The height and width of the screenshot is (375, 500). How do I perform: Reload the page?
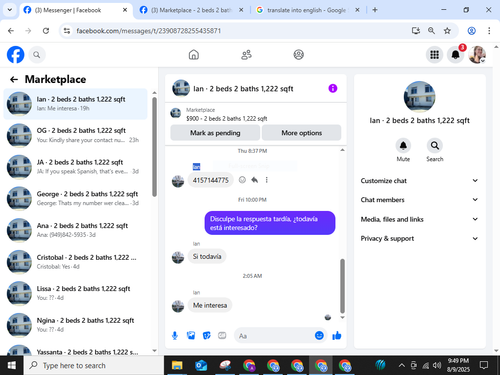click(46, 31)
